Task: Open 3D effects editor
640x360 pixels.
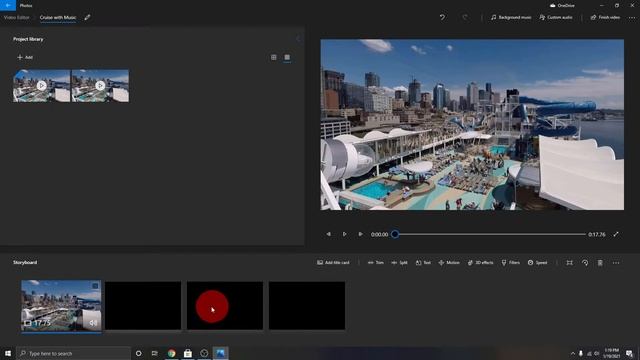Action: [x=480, y=263]
